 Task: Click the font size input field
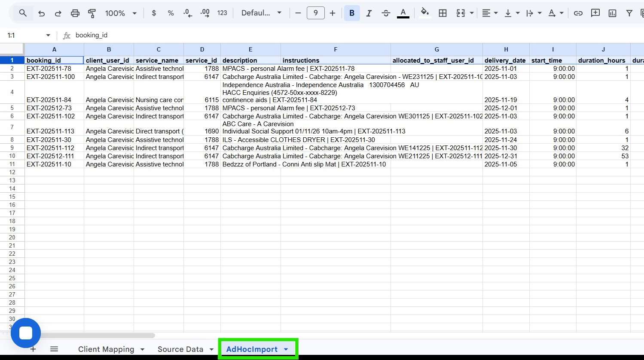315,13
